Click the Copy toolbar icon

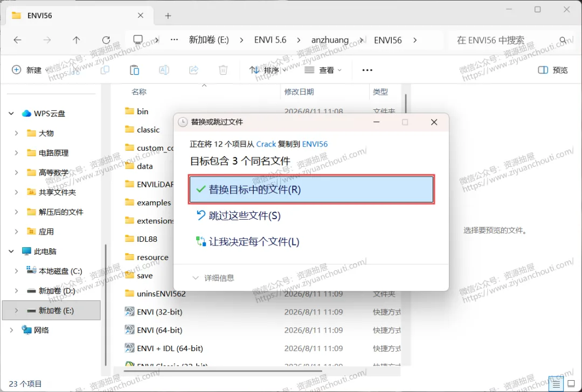click(x=105, y=69)
